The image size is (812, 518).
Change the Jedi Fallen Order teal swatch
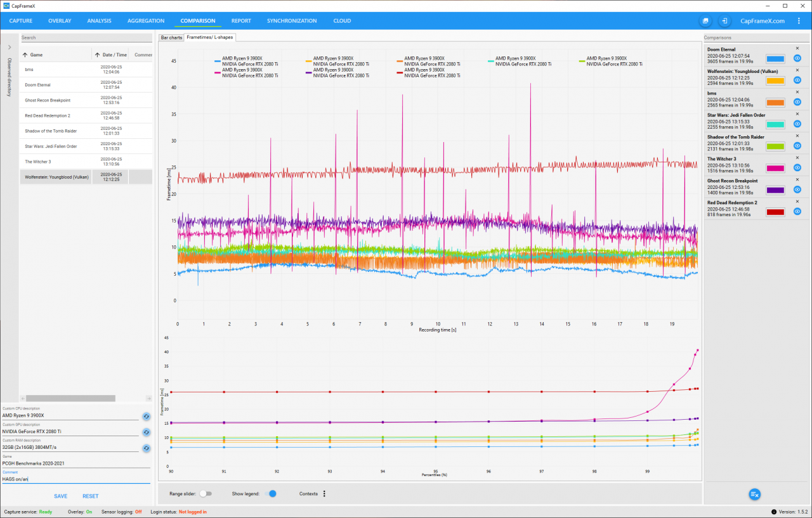pyautogui.click(x=776, y=124)
